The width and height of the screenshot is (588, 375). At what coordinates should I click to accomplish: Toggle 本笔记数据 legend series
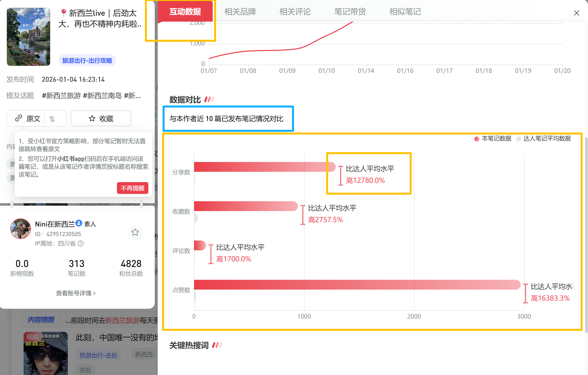point(493,139)
